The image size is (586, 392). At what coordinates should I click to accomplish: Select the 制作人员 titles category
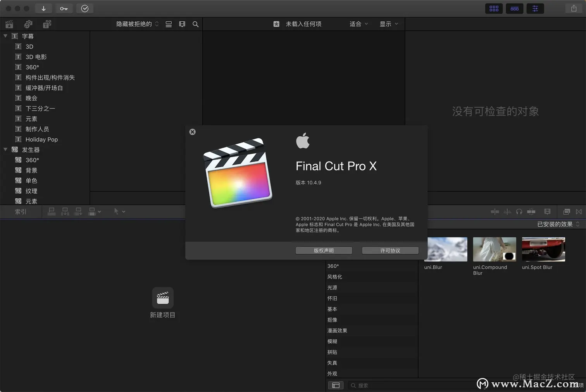[37, 129]
